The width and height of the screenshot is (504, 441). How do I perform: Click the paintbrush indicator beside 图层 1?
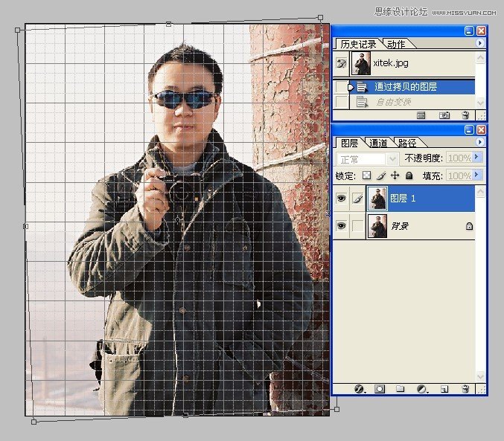(x=357, y=198)
